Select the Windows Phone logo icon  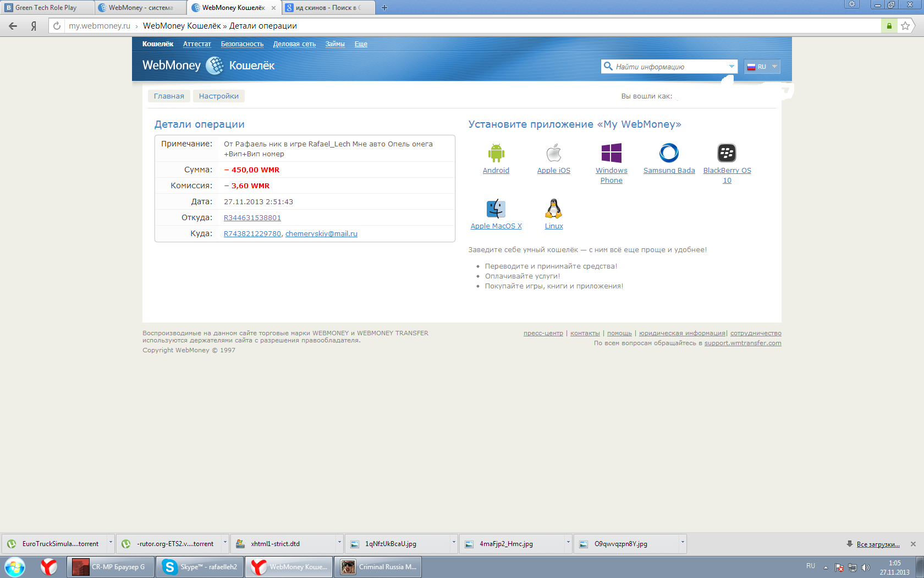pyautogui.click(x=612, y=153)
